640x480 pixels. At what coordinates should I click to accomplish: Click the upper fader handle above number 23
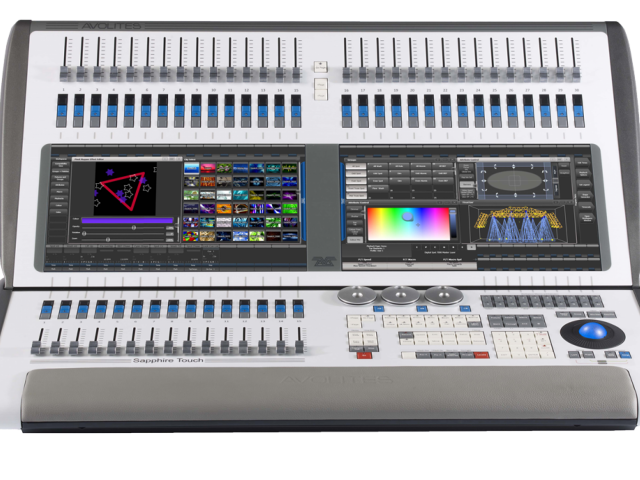coord(461,73)
